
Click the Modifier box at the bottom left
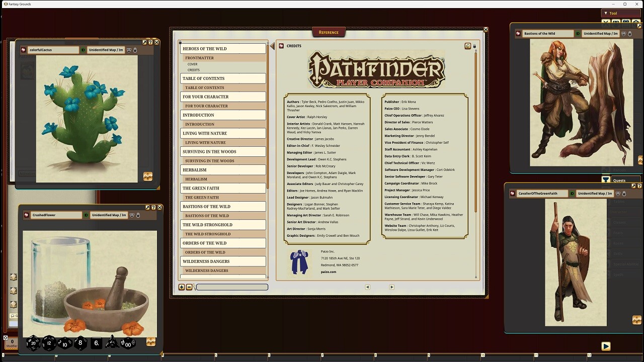11,343
